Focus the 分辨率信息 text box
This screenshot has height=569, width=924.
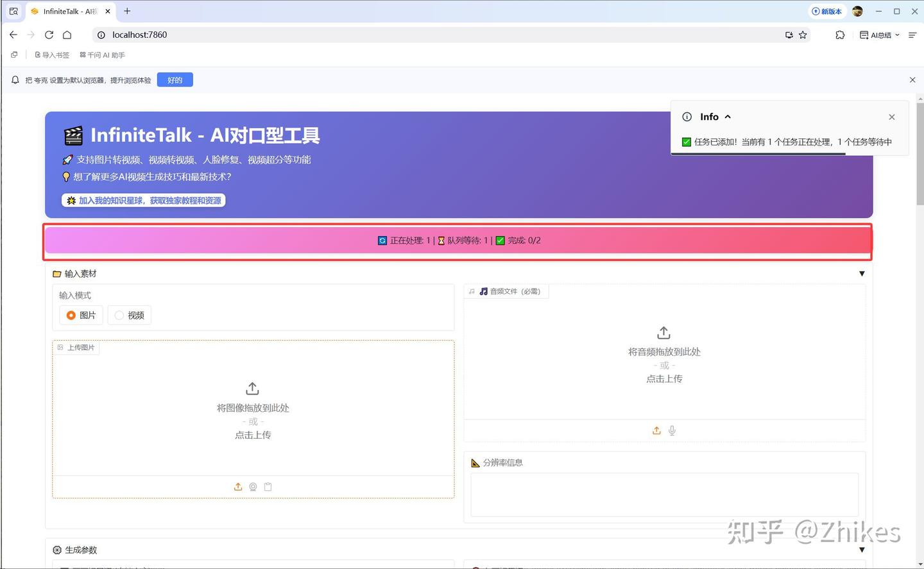point(664,495)
